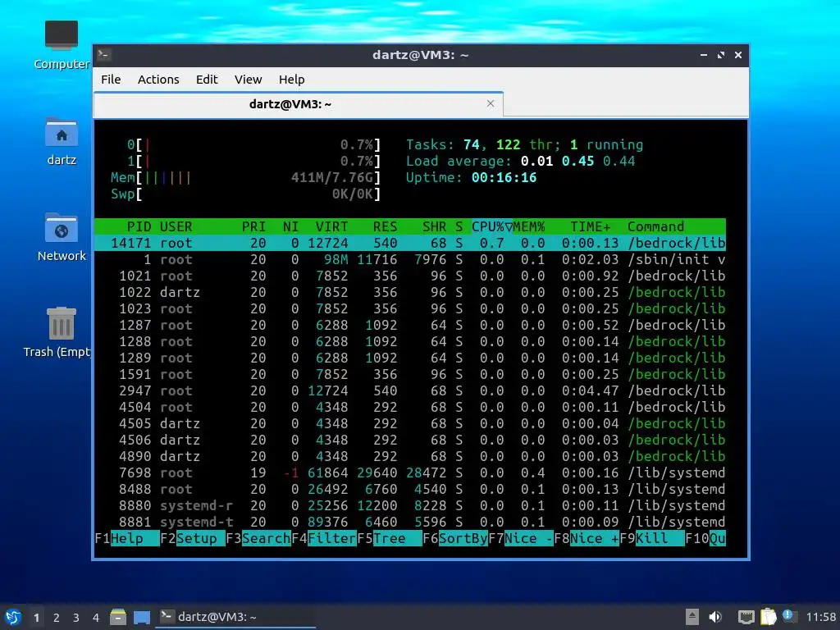840x630 pixels.
Task: Click the Load average values
Action: pos(577,161)
